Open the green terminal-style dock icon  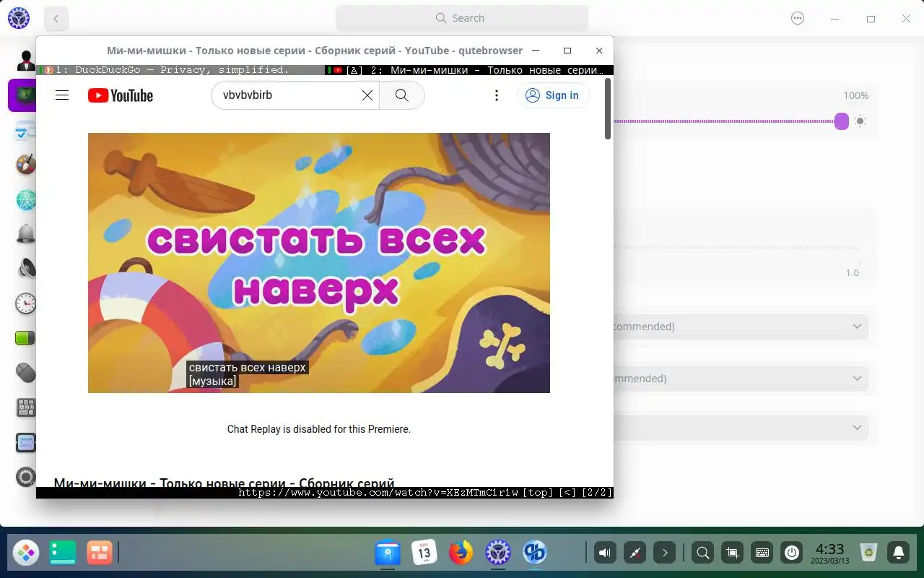pyautogui.click(x=63, y=553)
